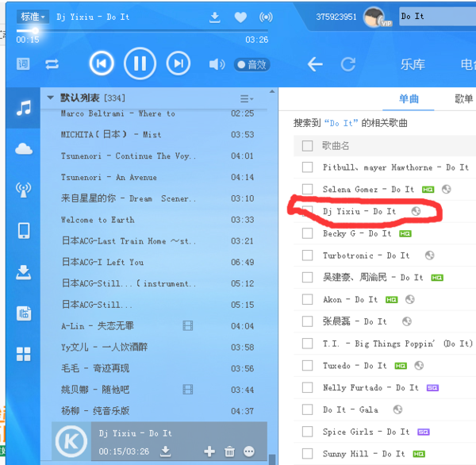The image size is (476, 465).
Task: Open the temporary list sidebar icon
Action: pos(24,313)
